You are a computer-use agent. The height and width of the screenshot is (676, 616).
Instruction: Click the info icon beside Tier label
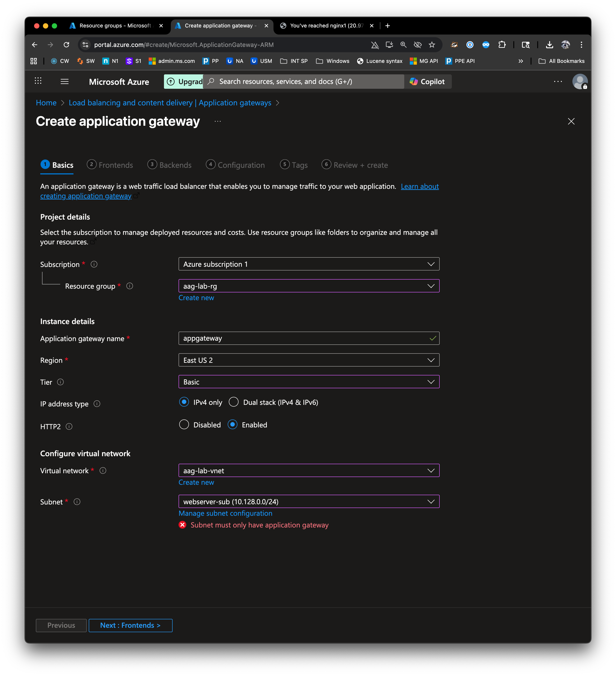pyautogui.click(x=60, y=382)
